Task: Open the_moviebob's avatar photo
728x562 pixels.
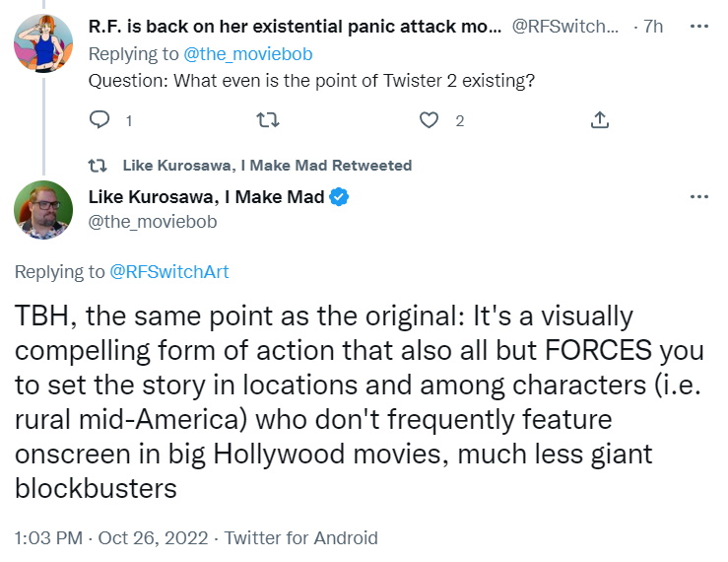Action: pyautogui.click(x=43, y=209)
